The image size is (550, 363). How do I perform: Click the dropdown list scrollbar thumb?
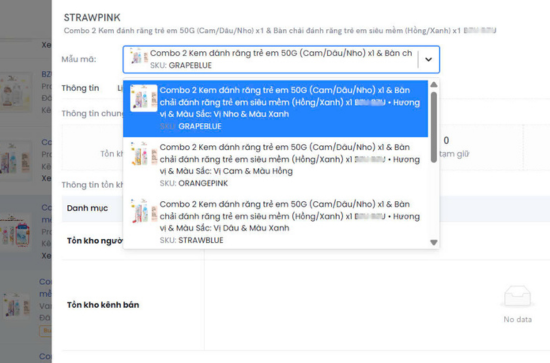tap(434, 127)
